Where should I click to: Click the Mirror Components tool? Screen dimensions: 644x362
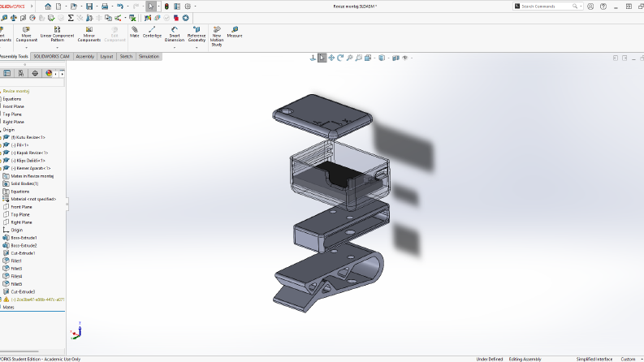coord(89,34)
